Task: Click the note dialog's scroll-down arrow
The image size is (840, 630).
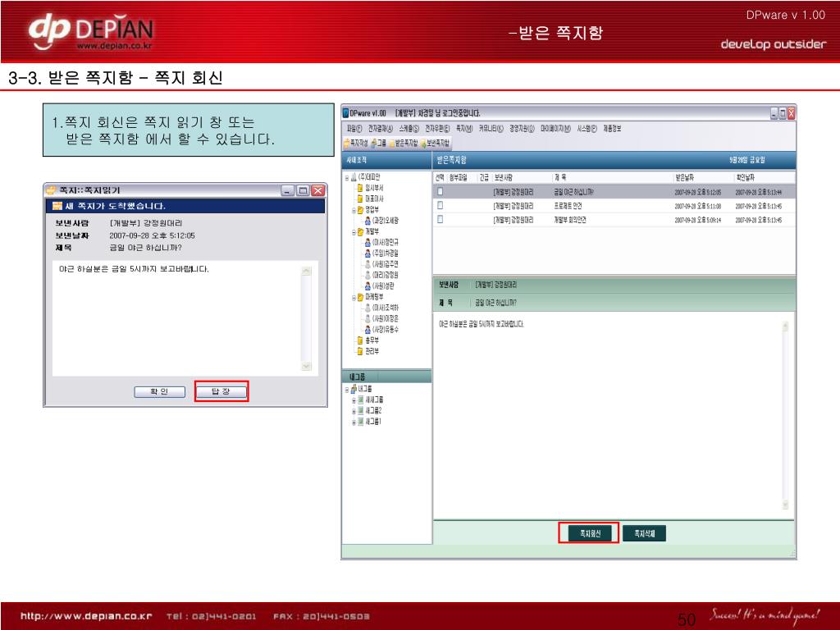Action: tap(307, 366)
